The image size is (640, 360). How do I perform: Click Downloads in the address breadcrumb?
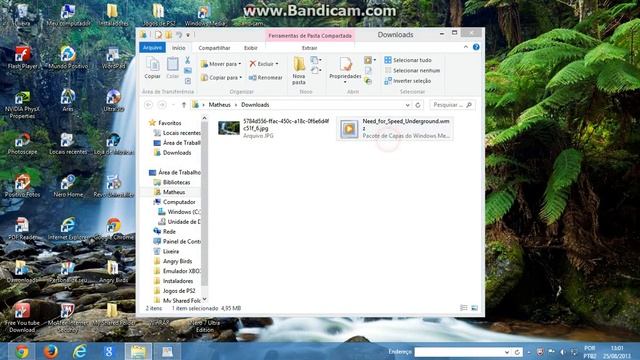click(255, 105)
